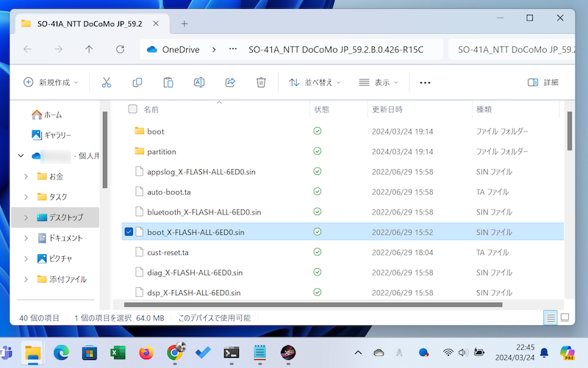This screenshot has width=588, height=368.
Task: Open the 表示 view menu
Action: point(379,82)
